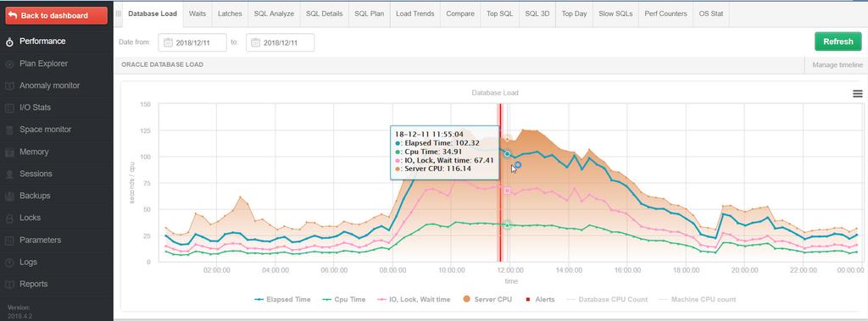Screen dimensions: 868x321
Task: Toggle IO, Lock, Wait time legend series
Action: (414, 300)
